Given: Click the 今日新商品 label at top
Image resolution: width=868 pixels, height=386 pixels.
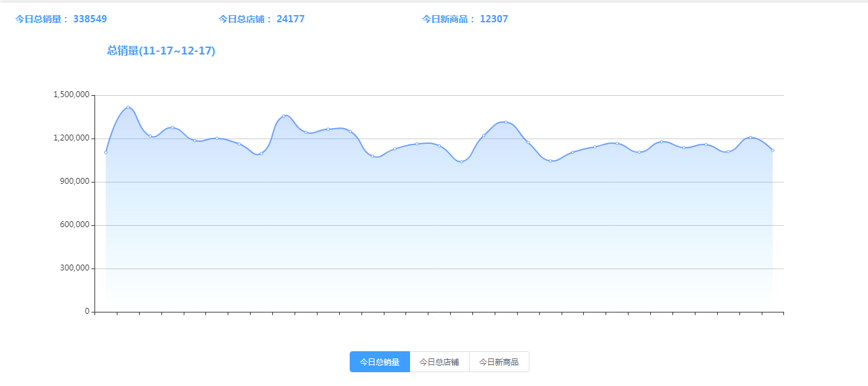Looking at the screenshot, I should click(x=449, y=19).
